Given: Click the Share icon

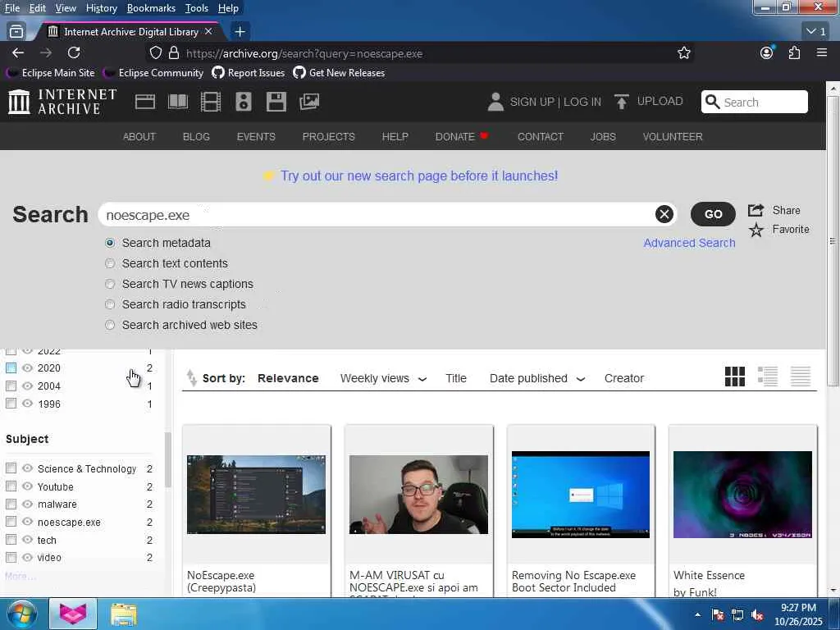Looking at the screenshot, I should coord(756,210).
